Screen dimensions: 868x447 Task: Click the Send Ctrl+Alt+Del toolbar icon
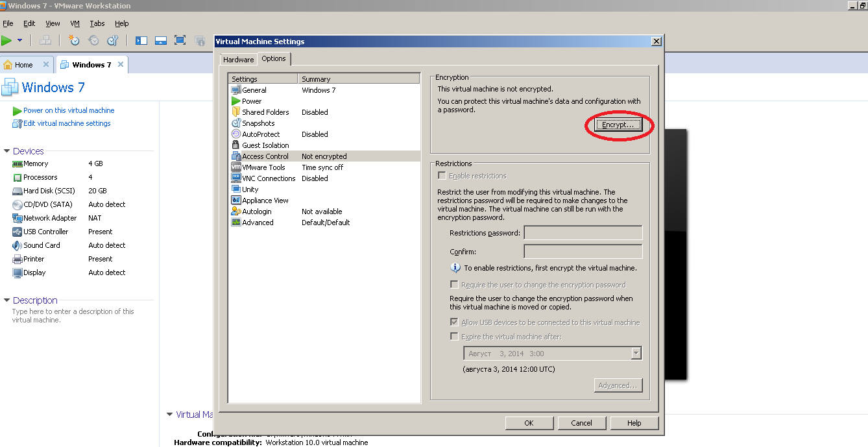point(45,40)
